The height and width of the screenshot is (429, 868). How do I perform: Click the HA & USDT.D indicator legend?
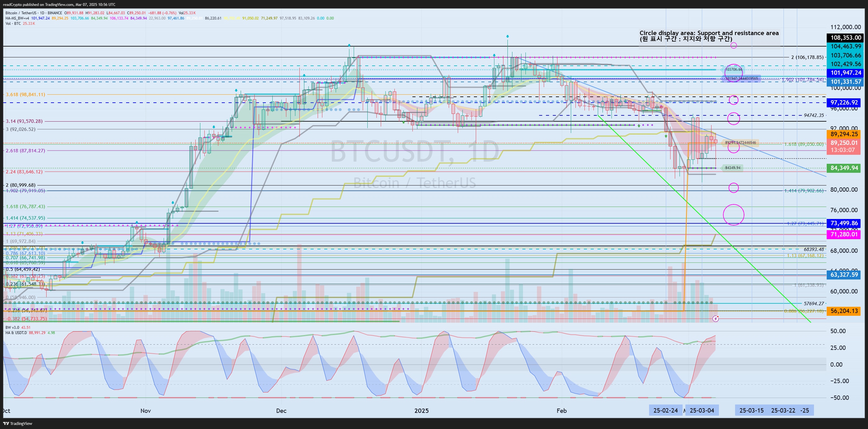16,333
